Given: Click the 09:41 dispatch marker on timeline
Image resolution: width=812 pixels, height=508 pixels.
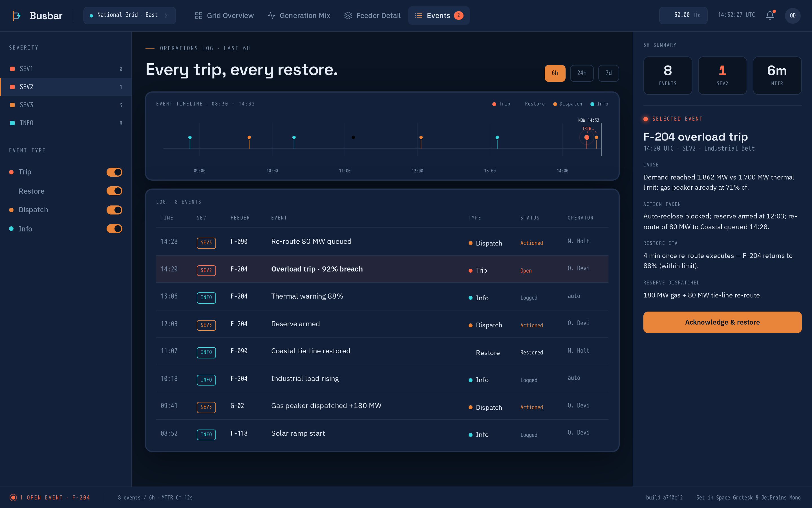Looking at the screenshot, I should [249, 137].
